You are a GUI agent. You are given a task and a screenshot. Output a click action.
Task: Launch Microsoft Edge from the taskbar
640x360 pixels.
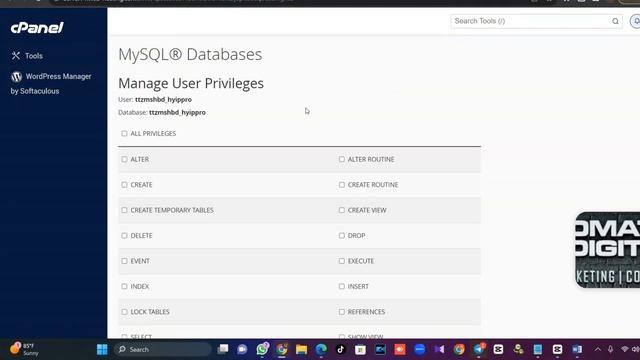click(x=321, y=349)
